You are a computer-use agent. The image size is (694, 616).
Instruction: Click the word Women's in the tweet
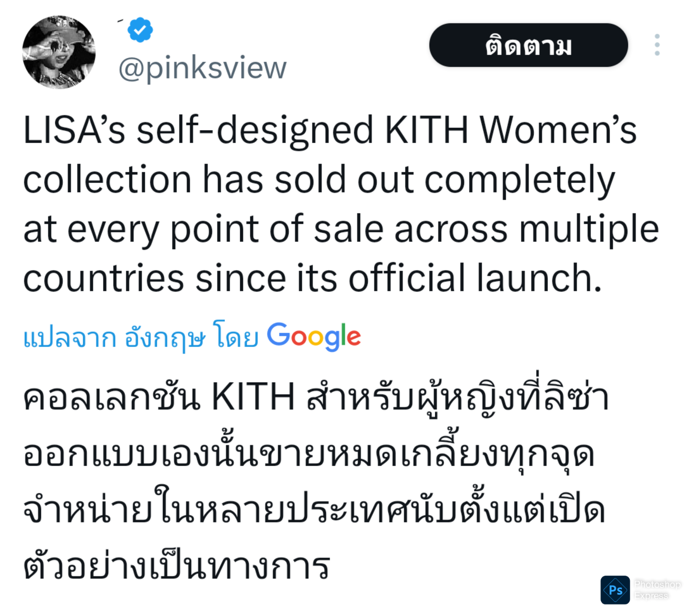(x=558, y=130)
